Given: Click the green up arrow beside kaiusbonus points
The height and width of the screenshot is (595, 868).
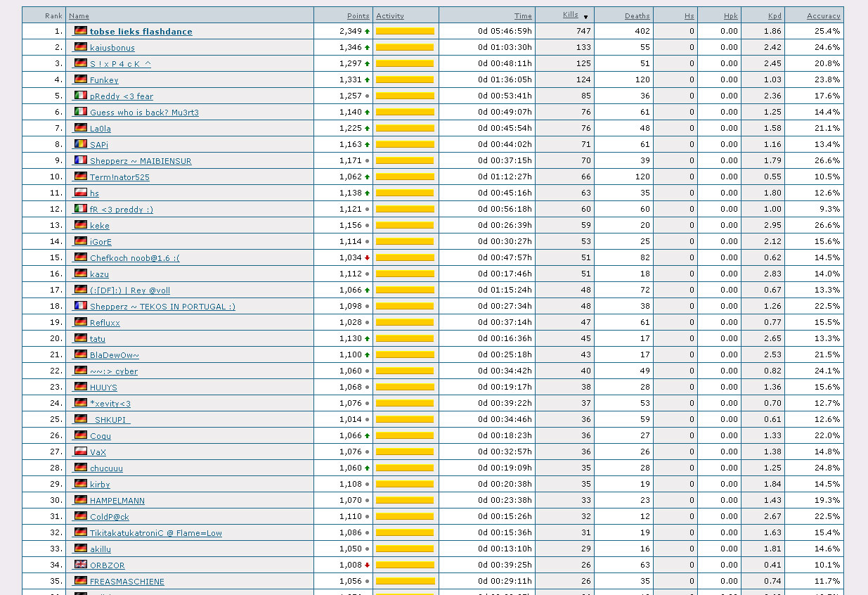Looking at the screenshot, I should click(x=367, y=48).
